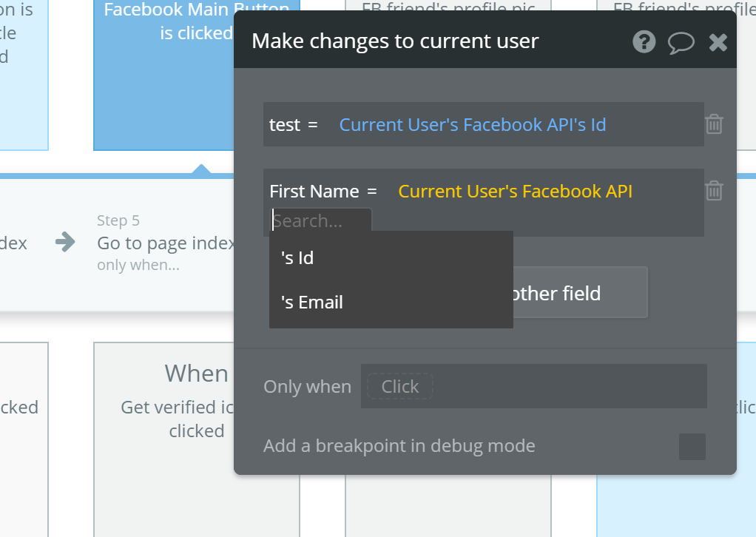Select Step 5 Go to page index
Screen dimensions: 756x537
(x=166, y=243)
